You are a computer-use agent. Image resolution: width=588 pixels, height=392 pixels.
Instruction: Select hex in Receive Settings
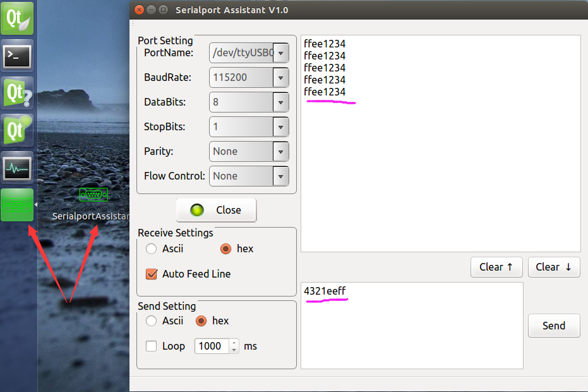tap(225, 248)
